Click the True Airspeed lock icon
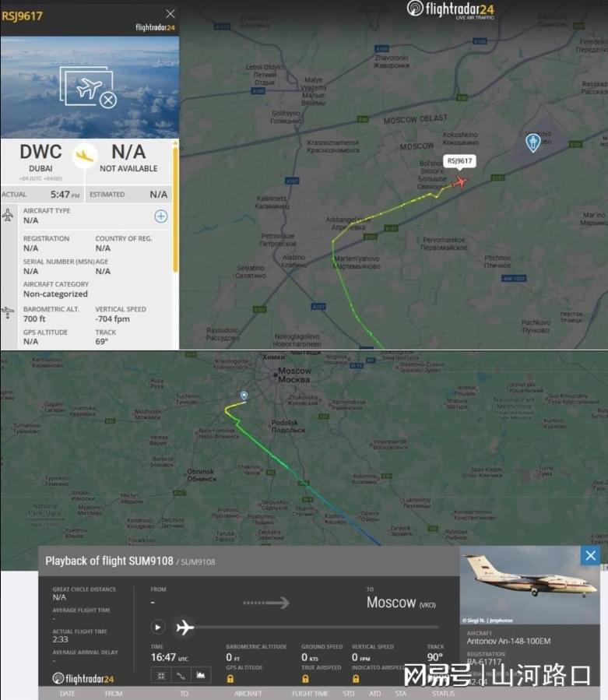This screenshot has height=700, width=608. 305,679
